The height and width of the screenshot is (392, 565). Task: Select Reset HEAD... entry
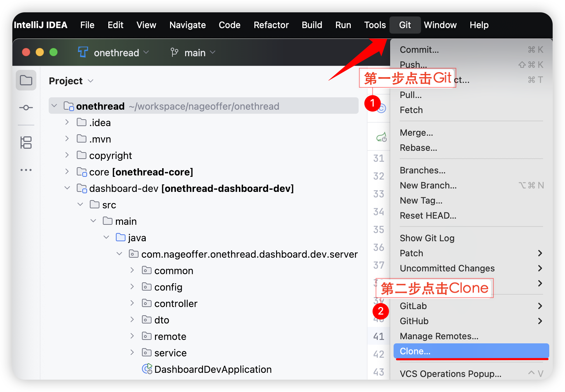(471, 215)
